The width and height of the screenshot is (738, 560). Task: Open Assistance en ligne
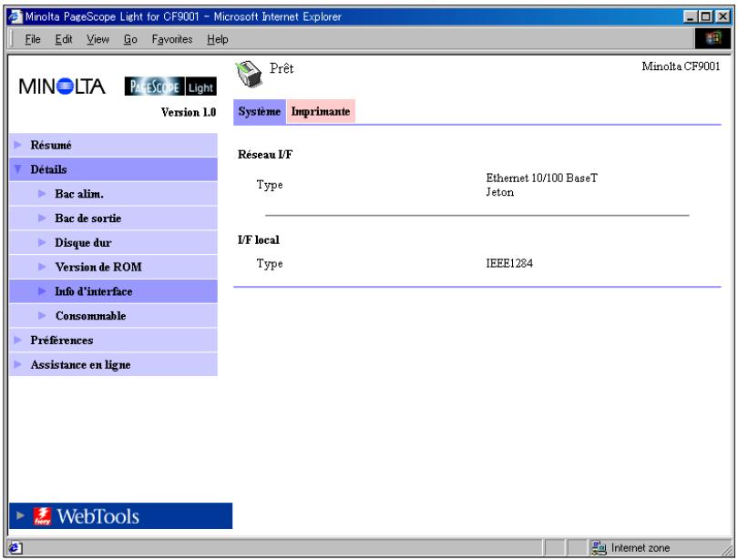113,364
